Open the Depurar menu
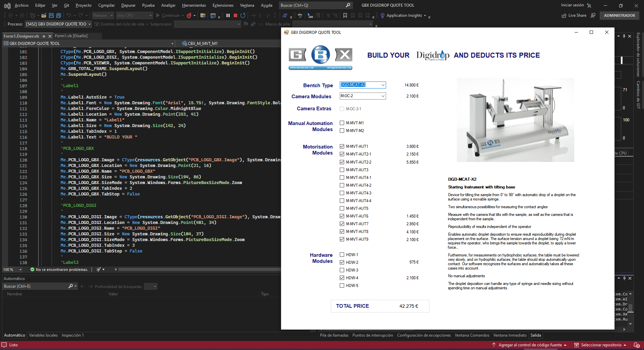 (128, 5)
